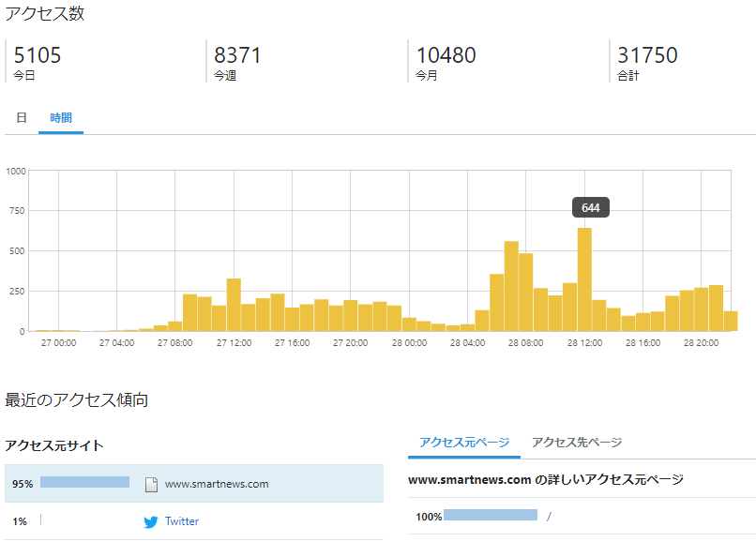Click the アクセス元サイト heading
The height and width of the screenshot is (542, 756).
click(x=54, y=445)
